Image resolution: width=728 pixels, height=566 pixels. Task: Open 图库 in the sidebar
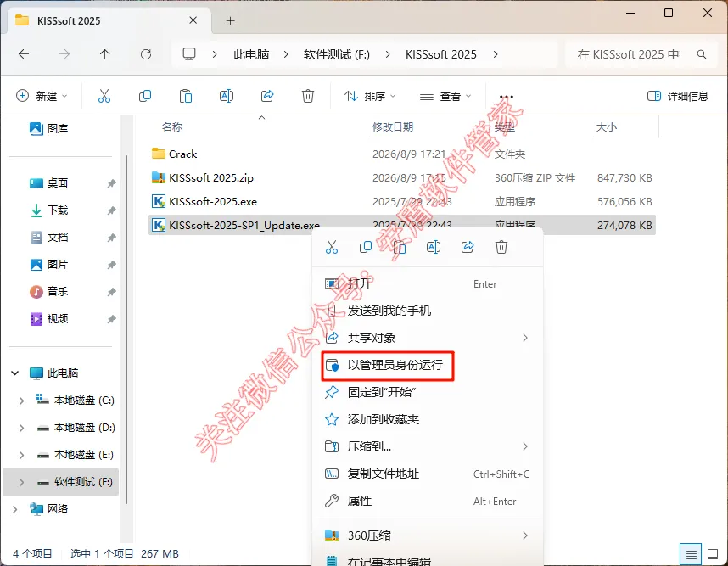(49, 128)
